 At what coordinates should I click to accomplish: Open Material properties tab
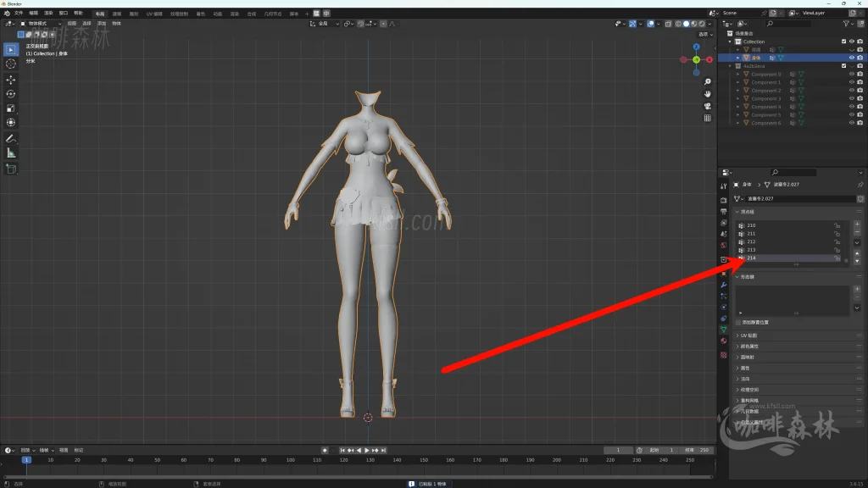724,341
